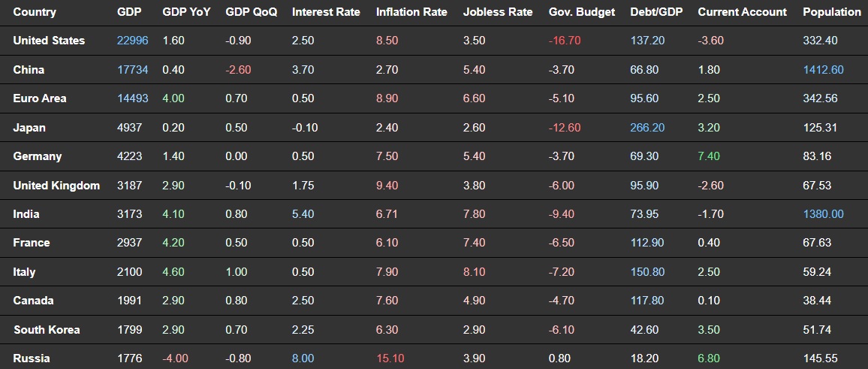Open the Japan country link

[29, 128]
